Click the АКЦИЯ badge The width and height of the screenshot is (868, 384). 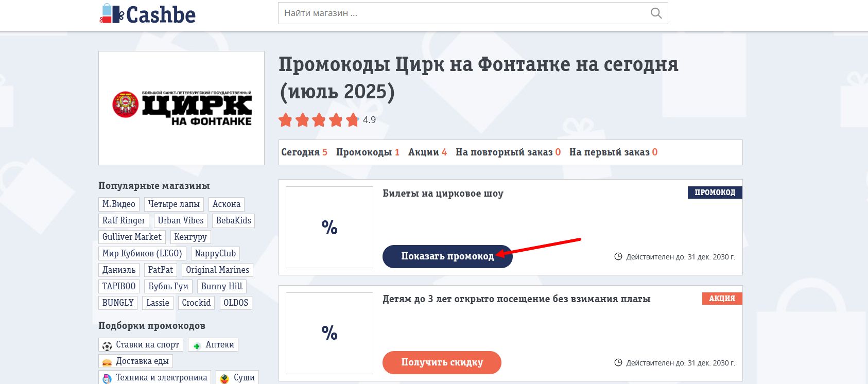click(x=722, y=299)
